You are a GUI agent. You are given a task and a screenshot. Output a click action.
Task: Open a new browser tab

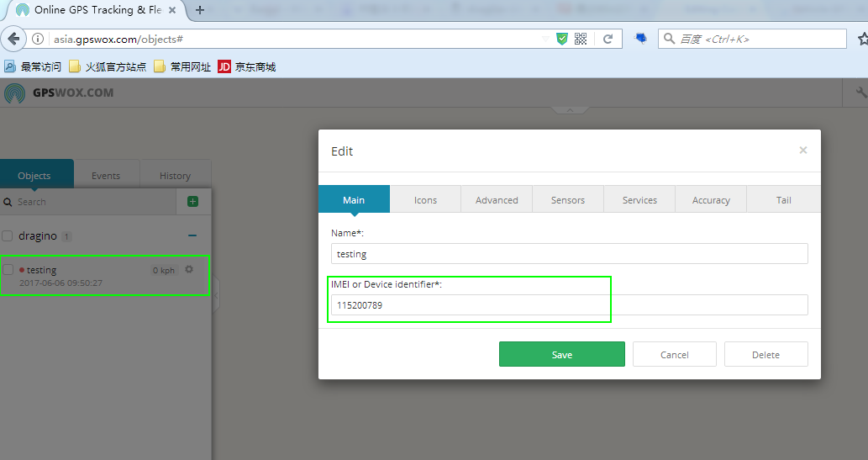(200, 10)
